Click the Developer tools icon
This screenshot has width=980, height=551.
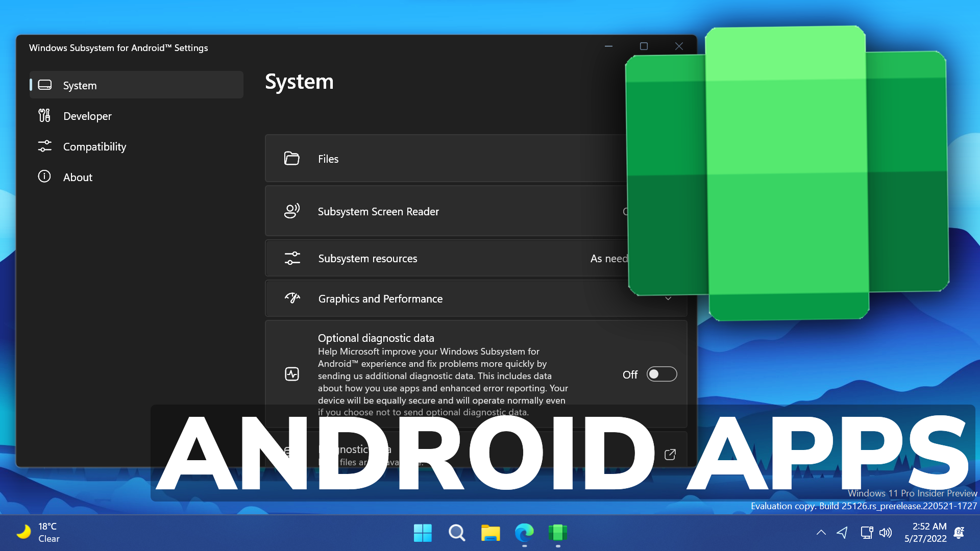click(44, 116)
